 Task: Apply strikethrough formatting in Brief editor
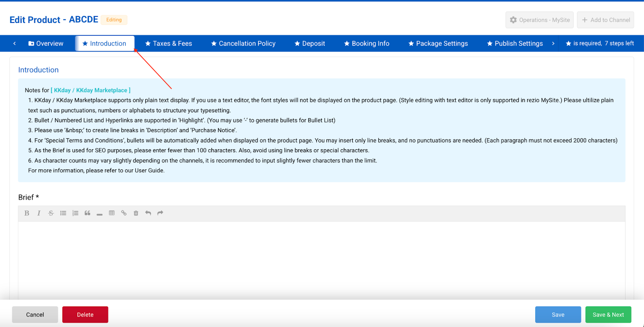pos(51,213)
